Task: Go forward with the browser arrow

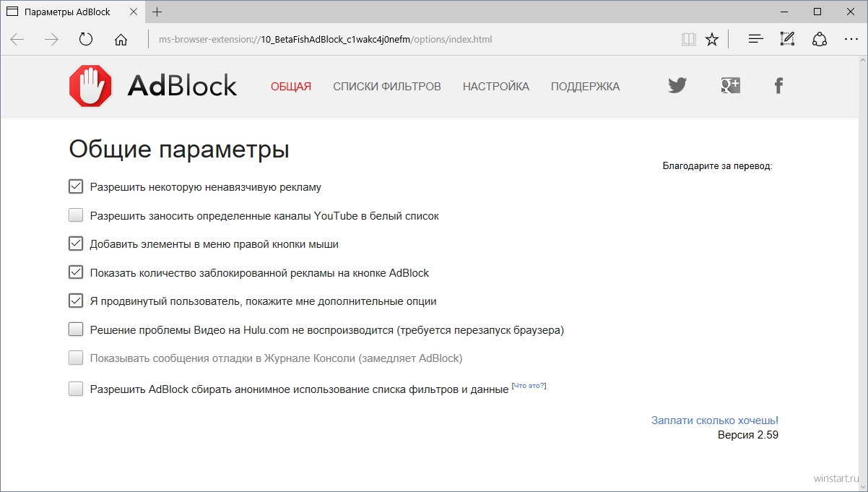Action: click(51, 39)
